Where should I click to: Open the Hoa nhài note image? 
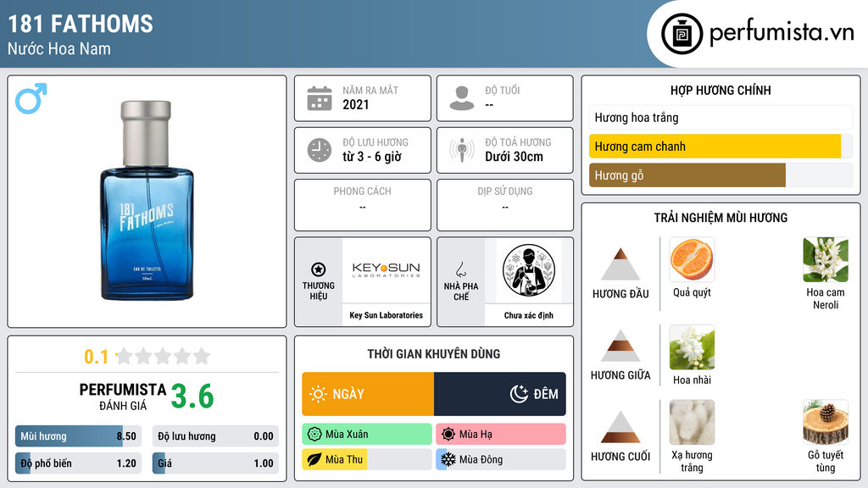coord(692,347)
